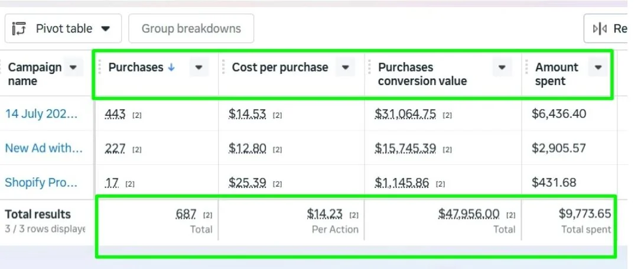Click the Pivot table icon
The height and width of the screenshot is (269, 644).
coord(19,29)
